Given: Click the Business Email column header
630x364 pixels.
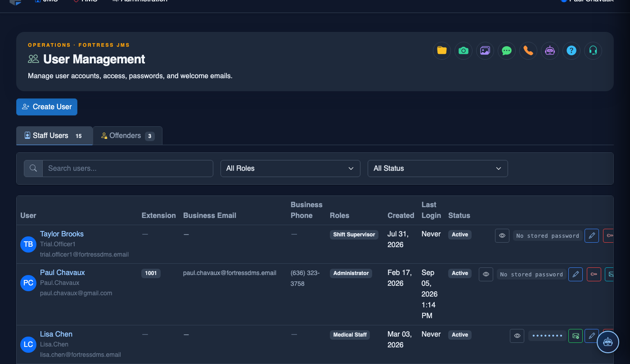Looking at the screenshot, I should [210, 215].
